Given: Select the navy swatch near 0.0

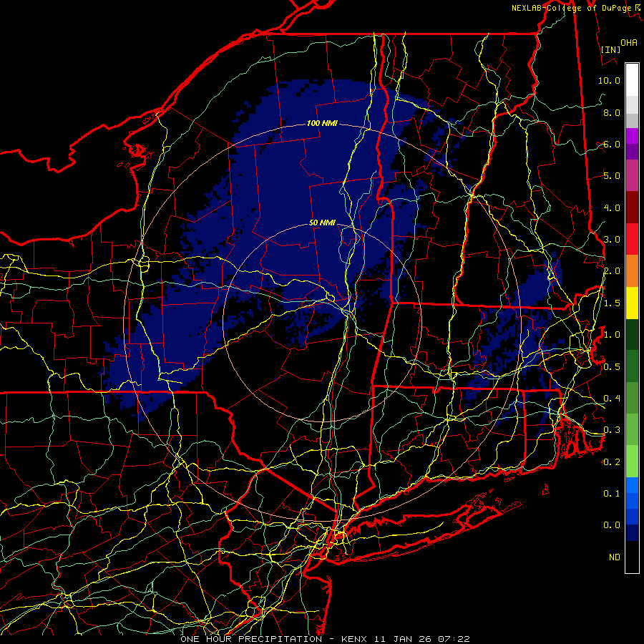Looking at the screenshot, I should coord(632,533).
